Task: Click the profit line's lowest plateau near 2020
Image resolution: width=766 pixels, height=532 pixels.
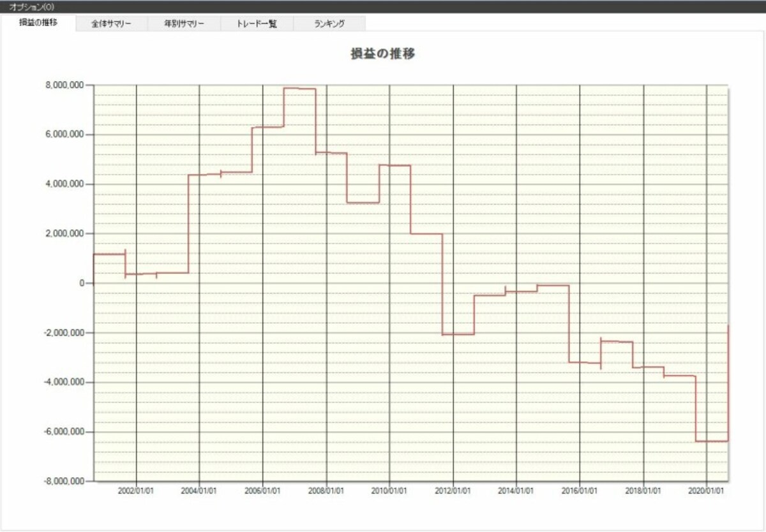Action: (712, 441)
